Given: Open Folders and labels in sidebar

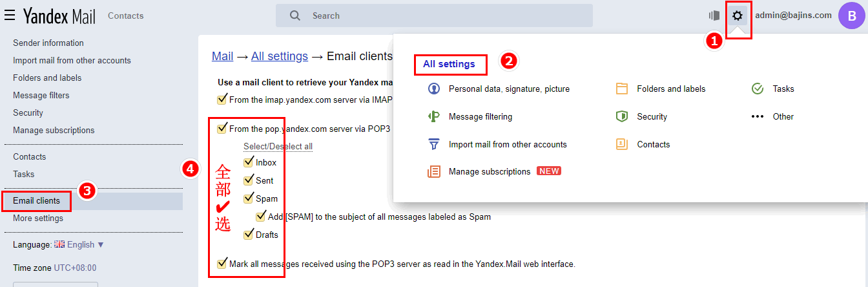Looking at the screenshot, I should click(x=47, y=78).
